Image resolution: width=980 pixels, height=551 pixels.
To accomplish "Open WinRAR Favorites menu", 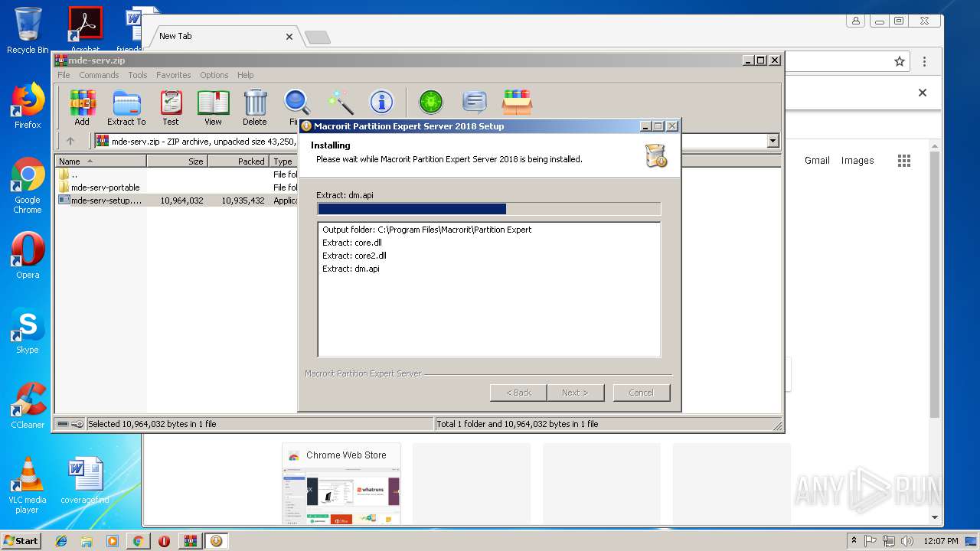I will tap(174, 75).
